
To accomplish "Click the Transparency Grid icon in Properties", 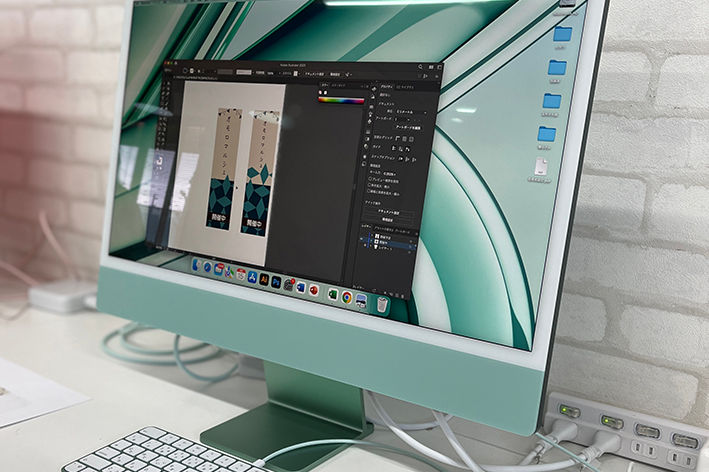I will click(x=411, y=139).
